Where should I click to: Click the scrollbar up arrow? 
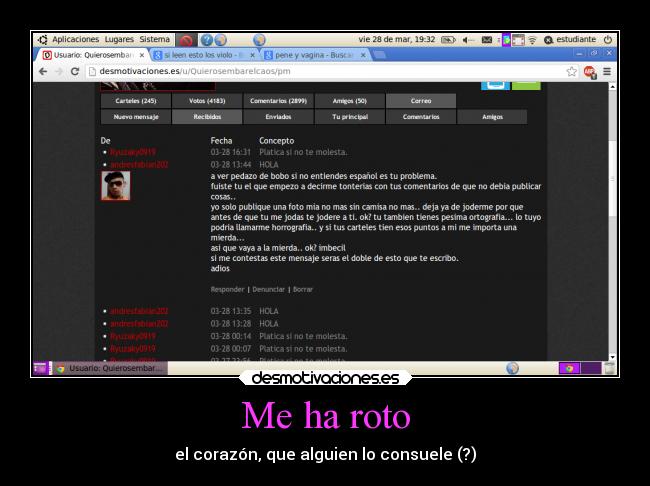[x=612, y=86]
